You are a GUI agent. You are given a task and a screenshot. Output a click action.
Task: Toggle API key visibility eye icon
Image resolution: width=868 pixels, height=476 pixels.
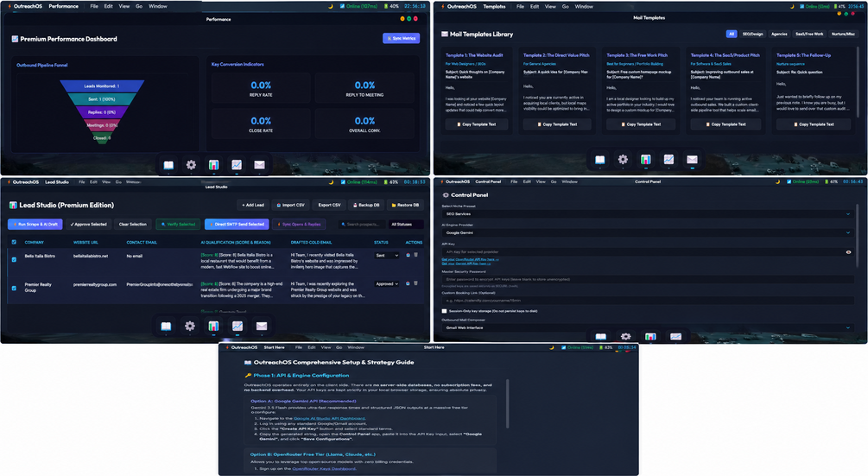tap(849, 252)
